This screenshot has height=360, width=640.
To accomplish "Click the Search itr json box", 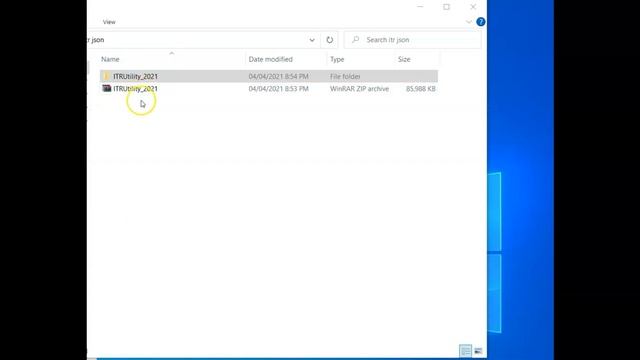I will point(413,40).
